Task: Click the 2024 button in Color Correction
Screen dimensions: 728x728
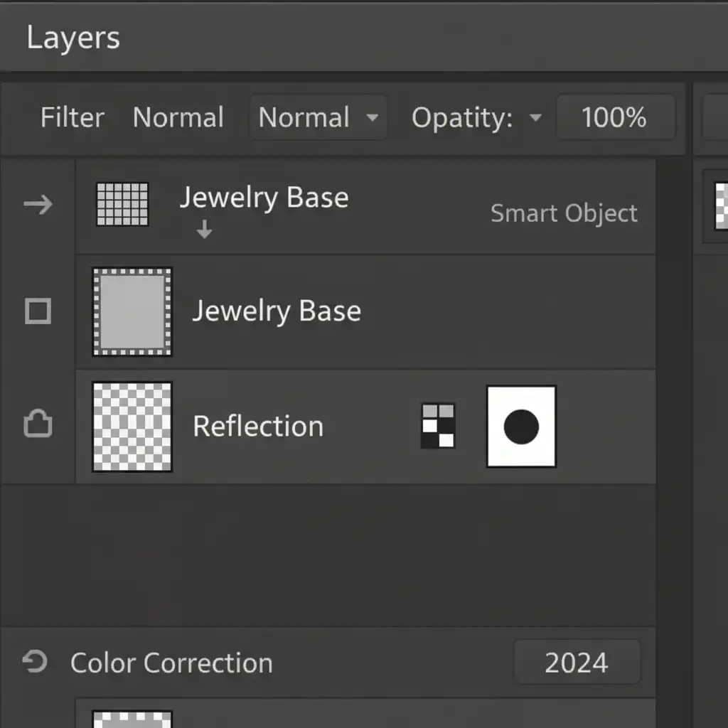Action: (577, 663)
